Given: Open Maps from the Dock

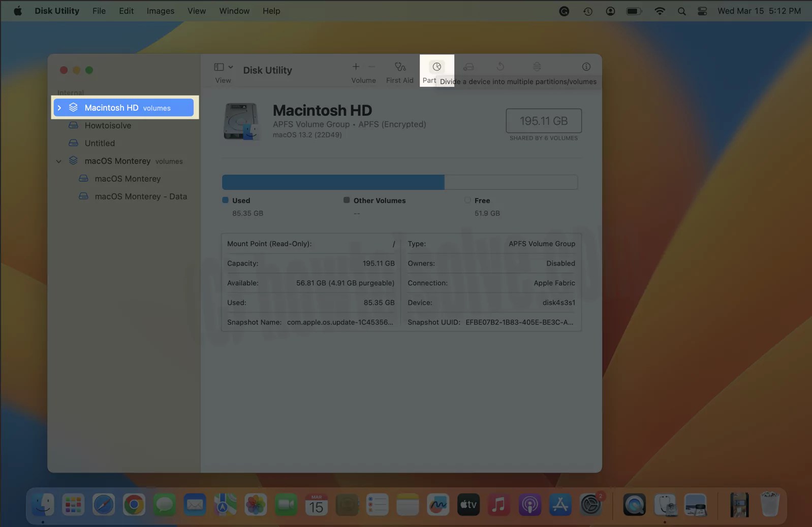Looking at the screenshot, I should (x=225, y=505).
